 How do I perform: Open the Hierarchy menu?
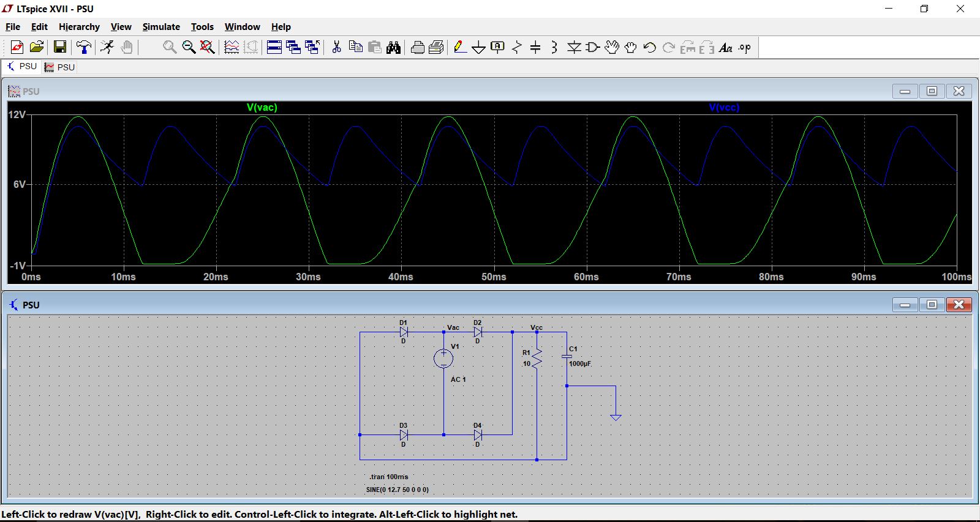pyautogui.click(x=79, y=27)
